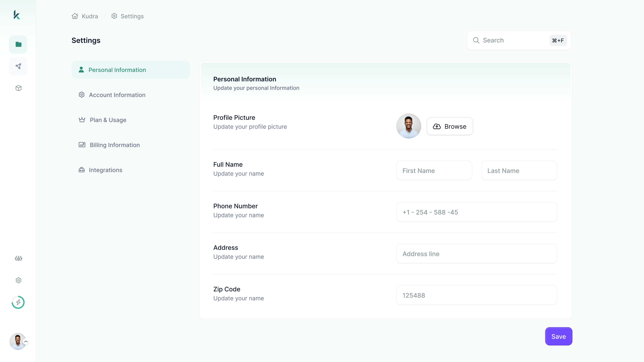Click "Update your personal Information" subtitle
The width and height of the screenshot is (644, 362).
[x=256, y=88]
